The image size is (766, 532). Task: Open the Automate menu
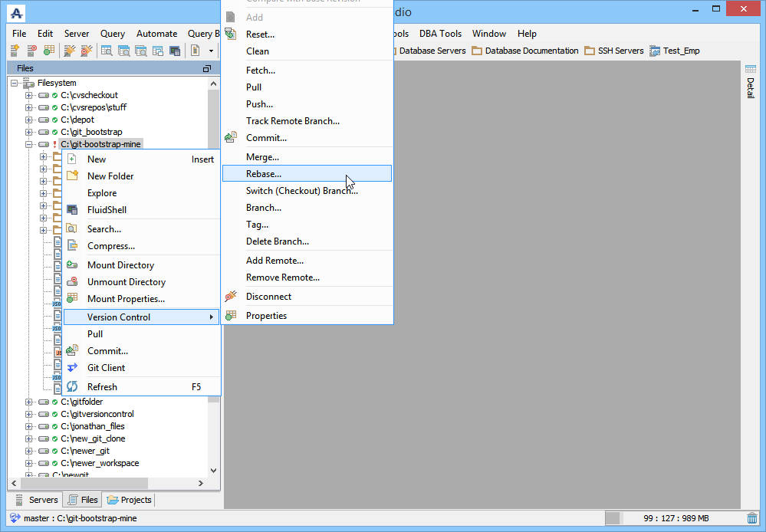coord(157,34)
